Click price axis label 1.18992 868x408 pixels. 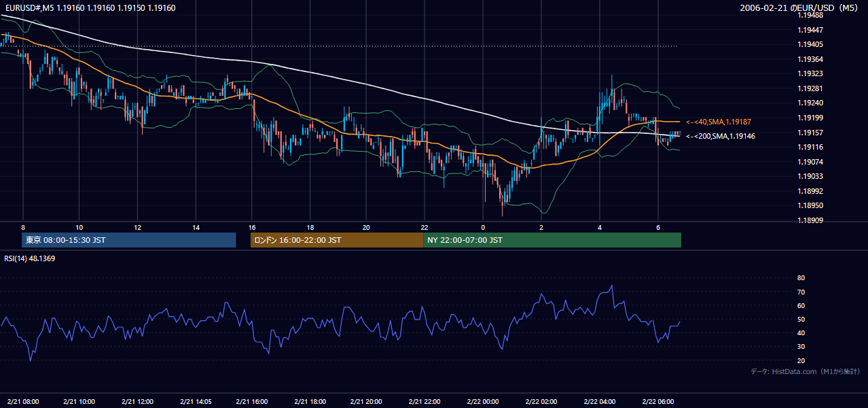[x=810, y=191]
